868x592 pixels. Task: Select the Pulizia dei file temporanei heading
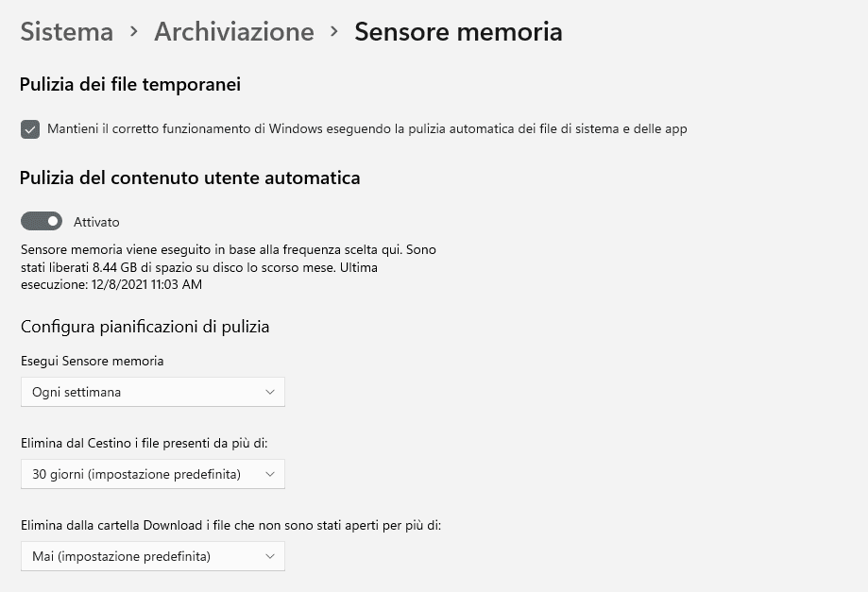pyautogui.click(x=130, y=85)
